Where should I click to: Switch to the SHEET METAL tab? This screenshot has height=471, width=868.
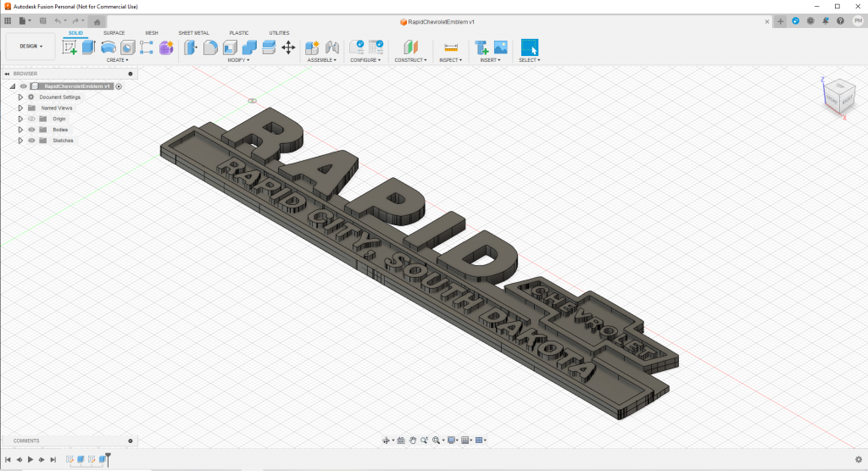point(194,33)
